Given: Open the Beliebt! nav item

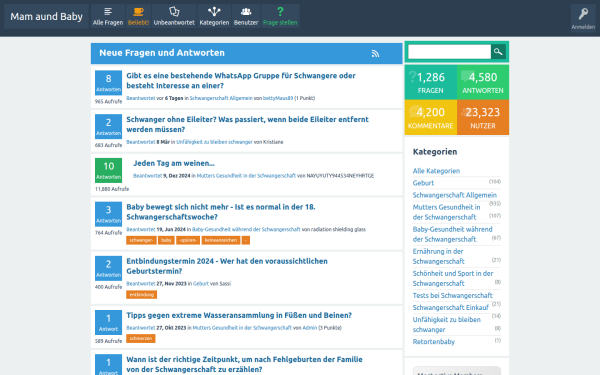Looking at the screenshot, I should tap(138, 16).
